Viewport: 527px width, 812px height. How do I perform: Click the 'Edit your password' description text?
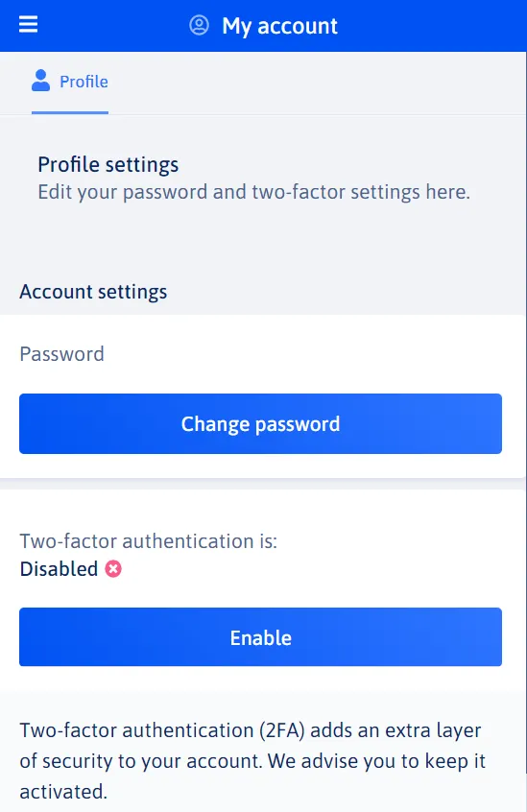pos(253,192)
